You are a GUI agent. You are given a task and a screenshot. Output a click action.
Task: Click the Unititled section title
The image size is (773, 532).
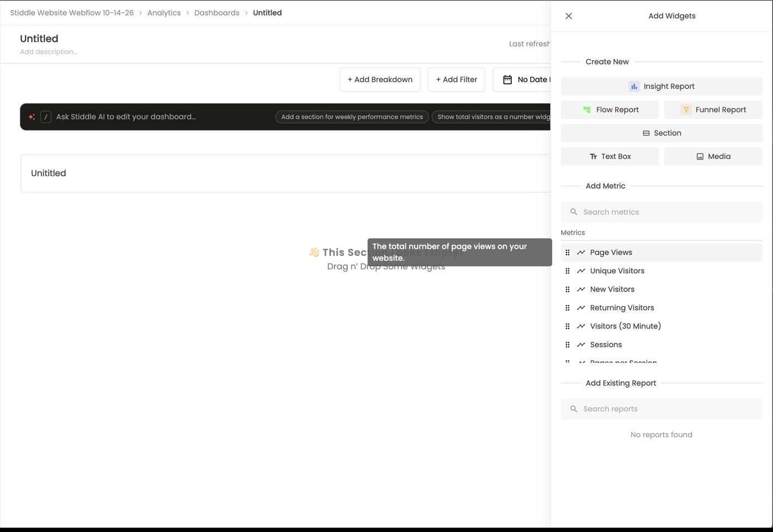pyautogui.click(x=49, y=173)
